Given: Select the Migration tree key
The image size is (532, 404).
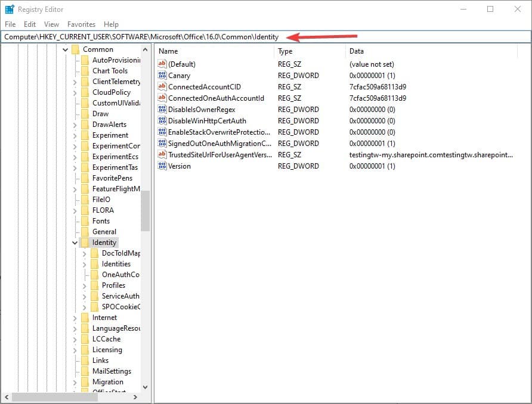Looking at the screenshot, I should (x=108, y=382).
